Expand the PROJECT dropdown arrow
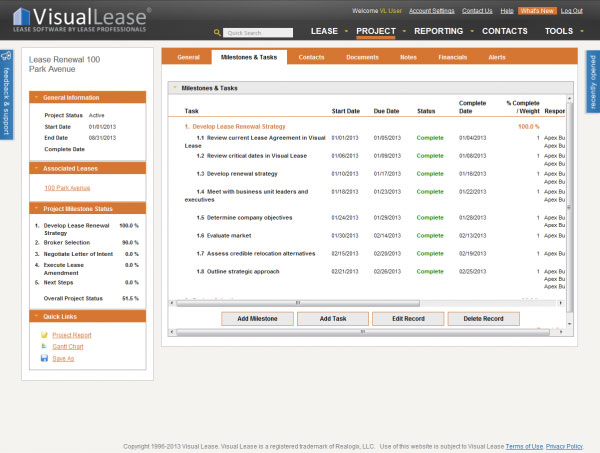The width and height of the screenshot is (600, 453). (x=404, y=31)
